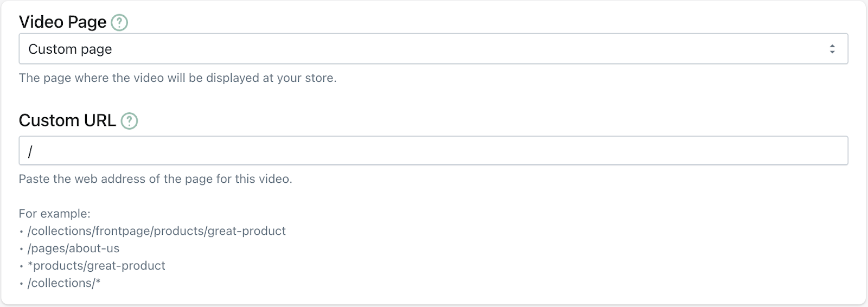Select the 'Custom page' text in selector

(x=70, y=49)
